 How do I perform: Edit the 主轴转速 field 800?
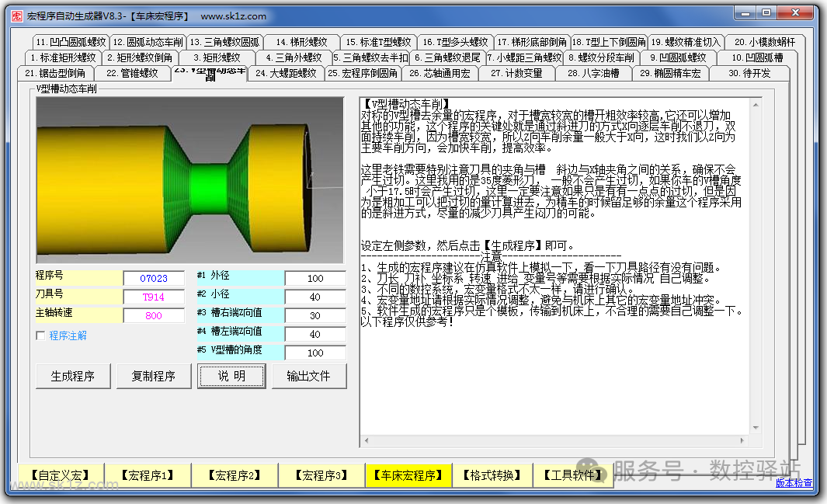pos(154,315)
